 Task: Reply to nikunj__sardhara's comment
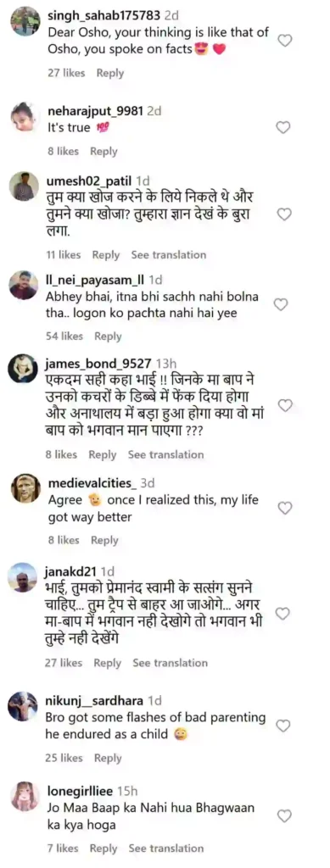click(x=108, y=758)
